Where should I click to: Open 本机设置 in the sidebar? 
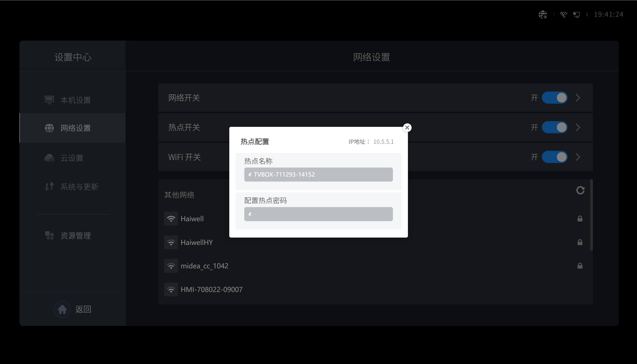[73, 100]
